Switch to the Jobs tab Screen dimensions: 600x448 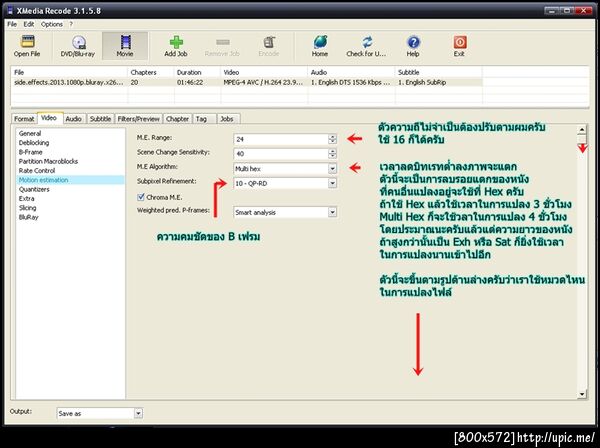tap(227, 119)
